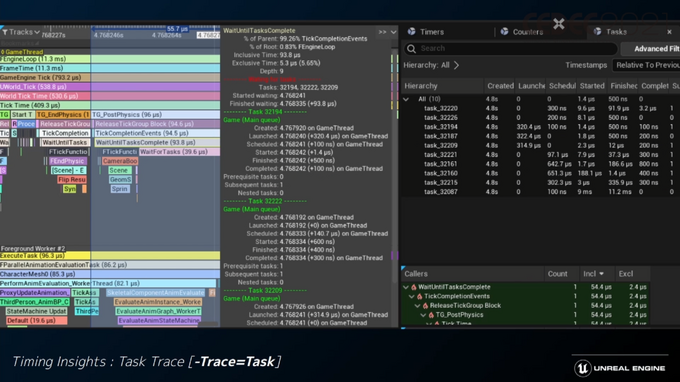Sort by the Launched column header

tap(531, 86)
